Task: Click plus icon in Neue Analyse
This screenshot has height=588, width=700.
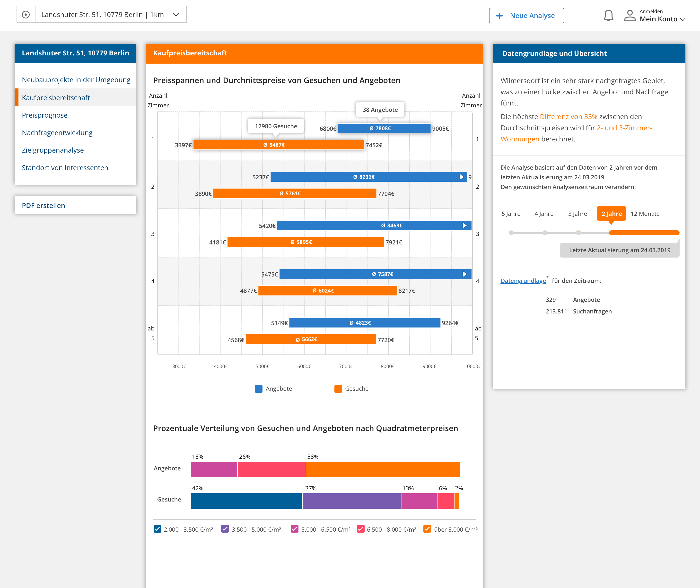Action: 499,16
